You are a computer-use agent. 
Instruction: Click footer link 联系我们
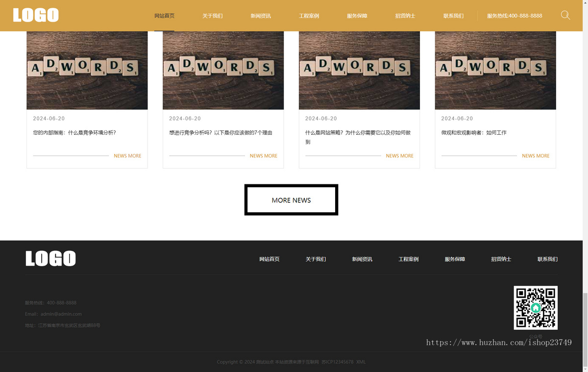pos(547,259)
